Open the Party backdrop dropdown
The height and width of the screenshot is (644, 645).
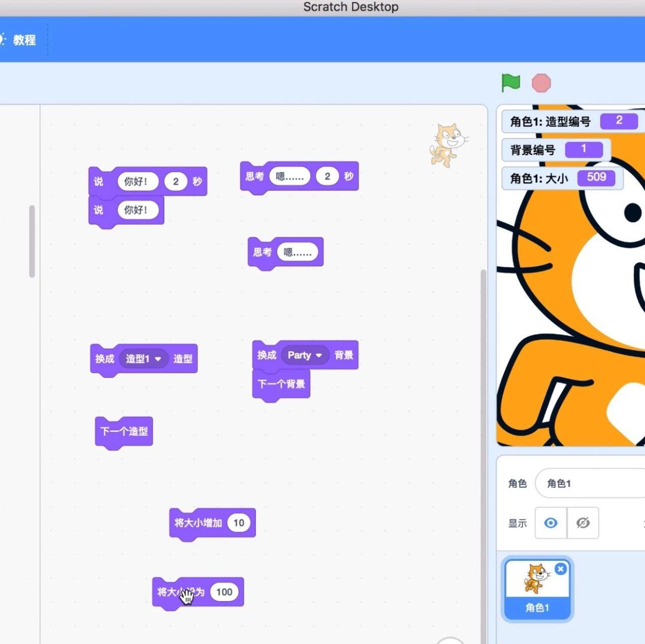pos(304,355)
